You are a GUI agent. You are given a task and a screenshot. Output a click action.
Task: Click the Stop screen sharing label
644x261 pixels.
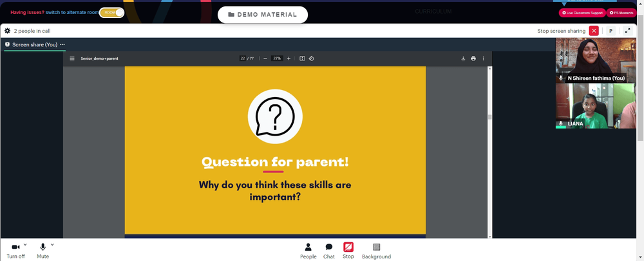point(561,31)
